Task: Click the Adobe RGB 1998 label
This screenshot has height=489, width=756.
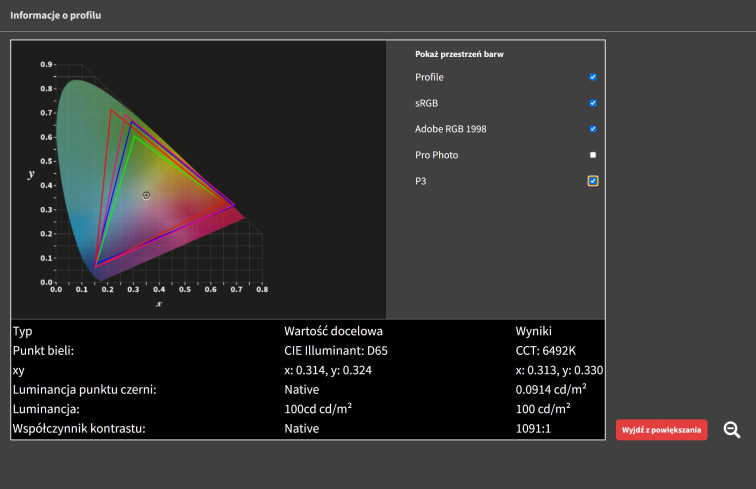Action: 450,129
